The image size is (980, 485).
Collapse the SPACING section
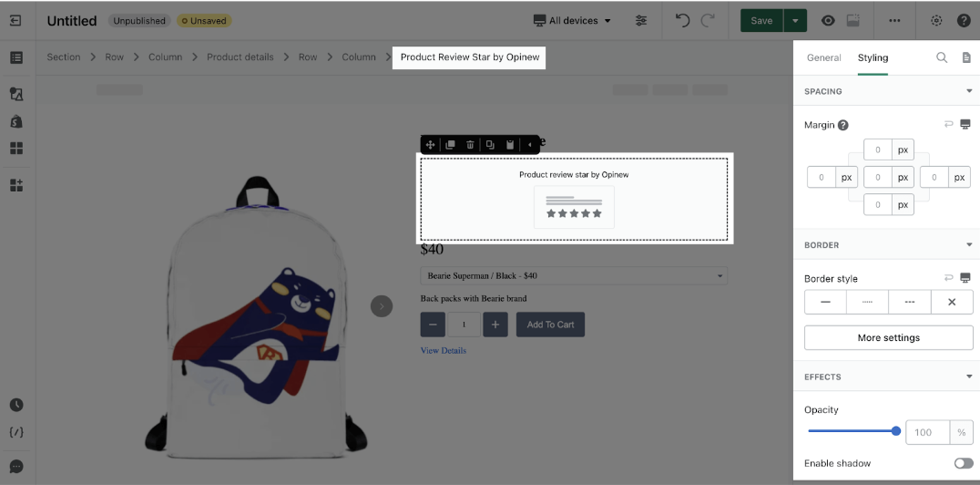click(x=969, y=91)
